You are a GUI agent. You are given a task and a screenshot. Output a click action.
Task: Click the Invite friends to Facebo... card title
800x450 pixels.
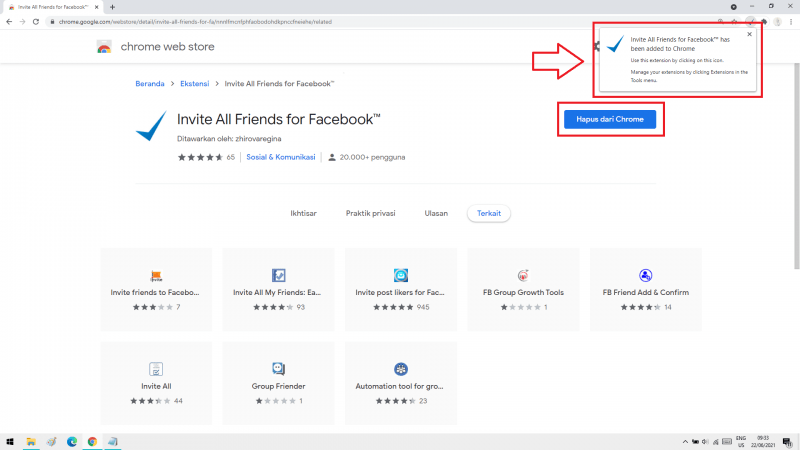[155, 292]
